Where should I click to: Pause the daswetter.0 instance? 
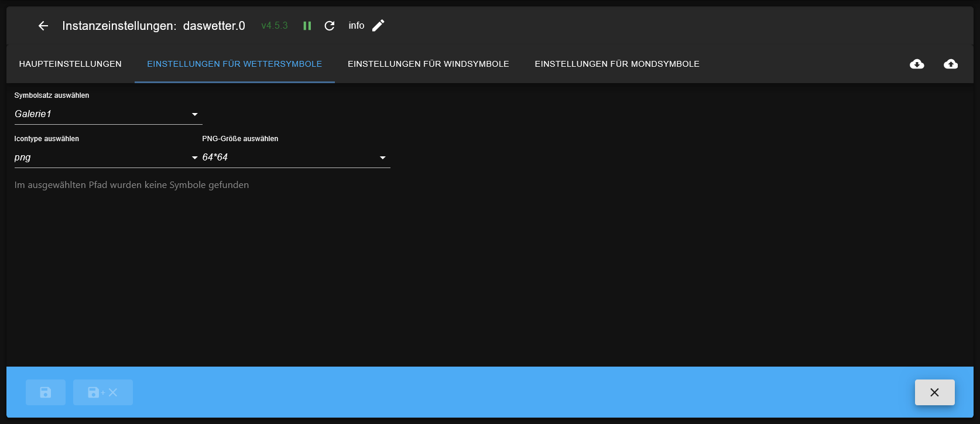point(307,26)
